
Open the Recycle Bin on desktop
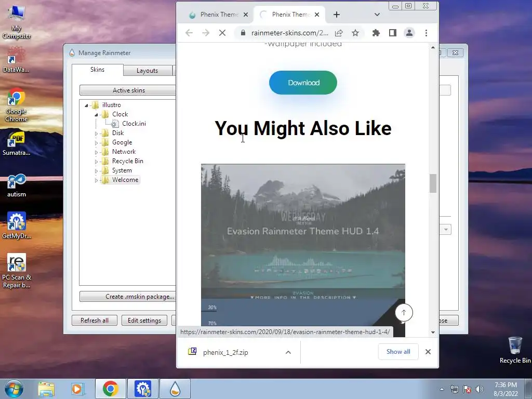point(515,350)
